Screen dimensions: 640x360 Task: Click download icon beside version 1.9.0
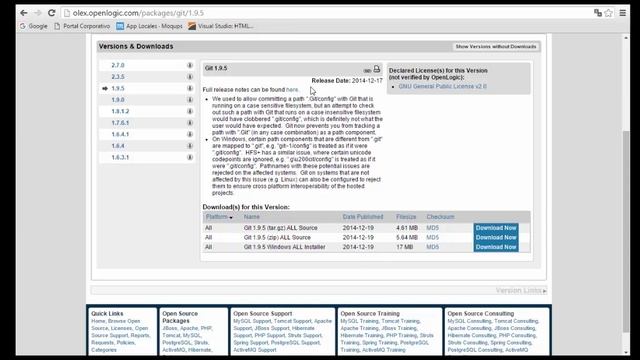tap(190, 100)
